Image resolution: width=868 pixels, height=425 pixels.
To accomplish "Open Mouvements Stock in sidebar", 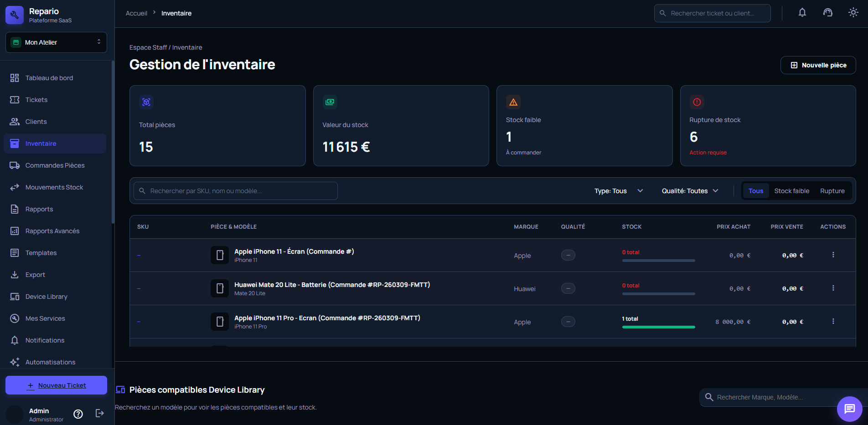I will tap(54, 187).
